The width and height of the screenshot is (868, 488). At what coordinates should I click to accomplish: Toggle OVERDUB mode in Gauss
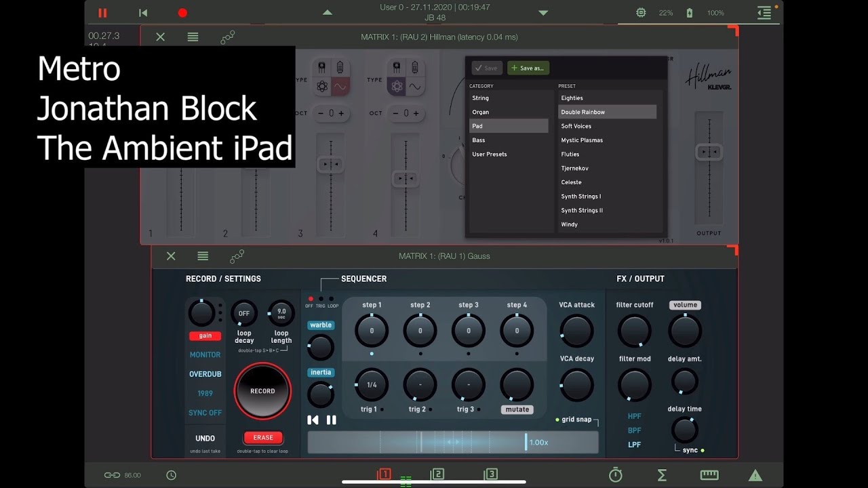pyautogui.click(x=205, y=374)
